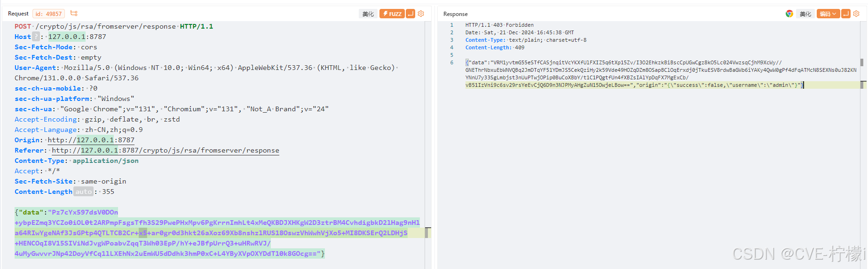
Task: Click the Sec-Fetch-Site: same-origin header
Action: coord(71,181)
